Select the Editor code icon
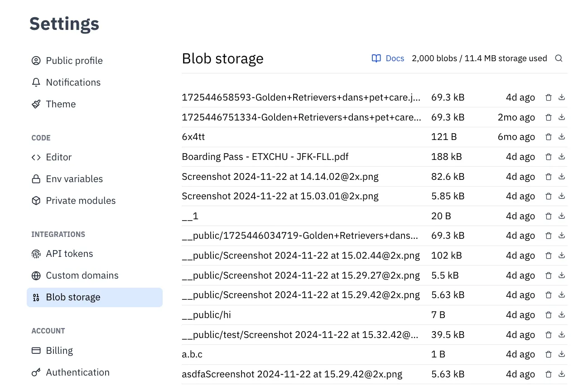This screenshot has width=588, height=386. click(36, 157)
